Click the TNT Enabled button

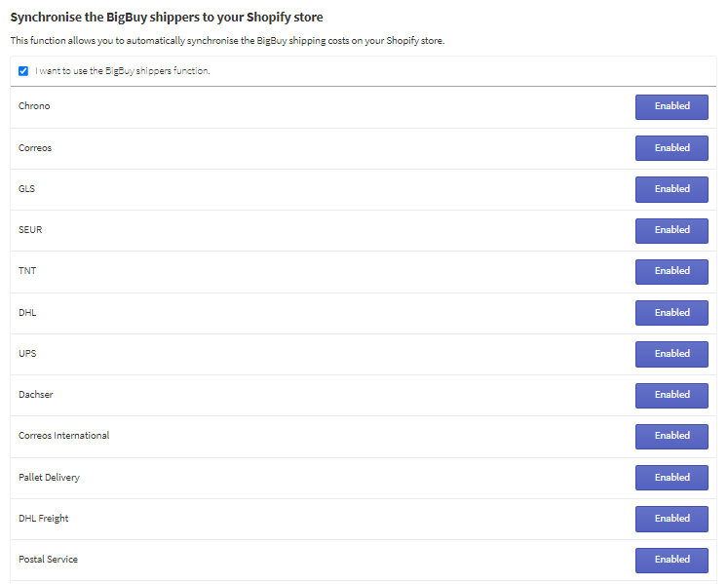671,271
